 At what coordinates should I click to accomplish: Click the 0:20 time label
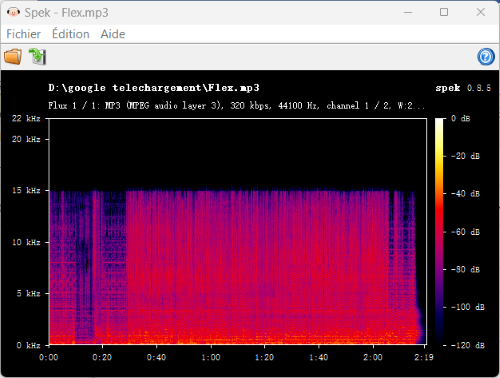[x=102, y=357]
